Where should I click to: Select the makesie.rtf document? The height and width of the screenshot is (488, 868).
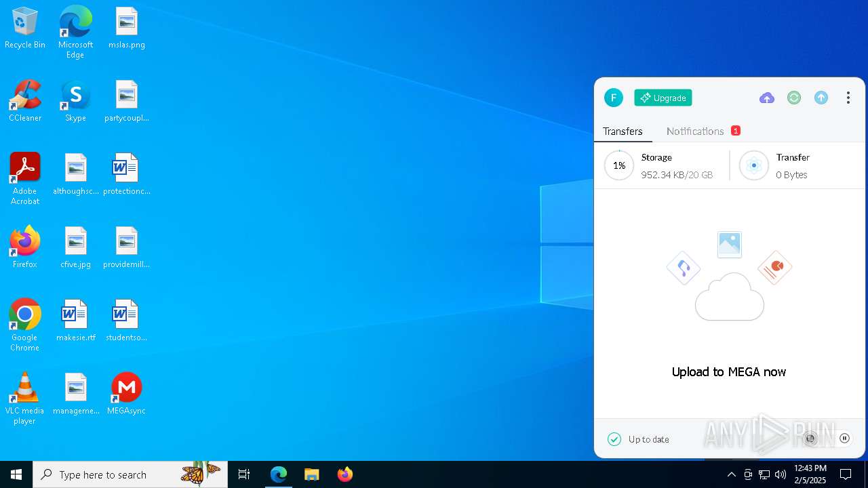tap(76, 321)
